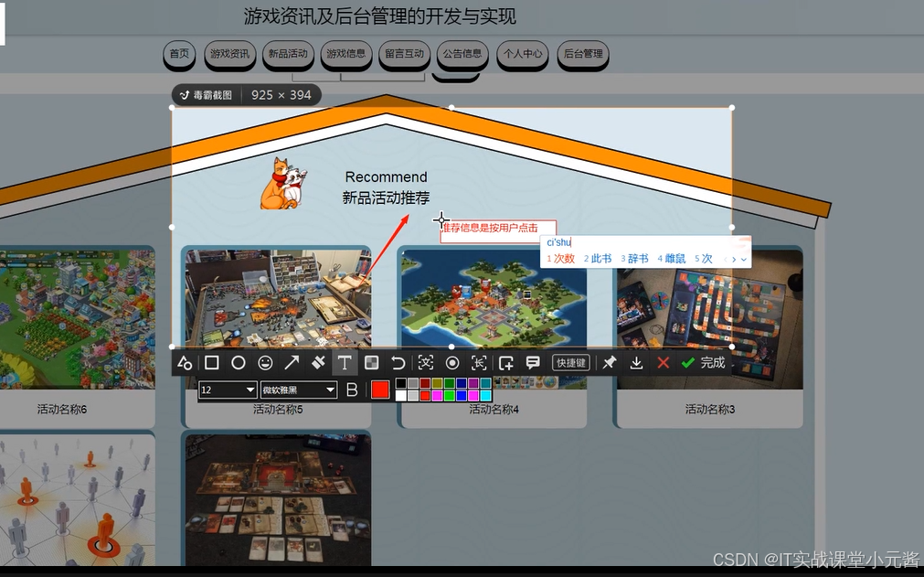This screenshot has width=924, height=577.
Task: Click the 活动名称4 label
Action: pos(494,409)
